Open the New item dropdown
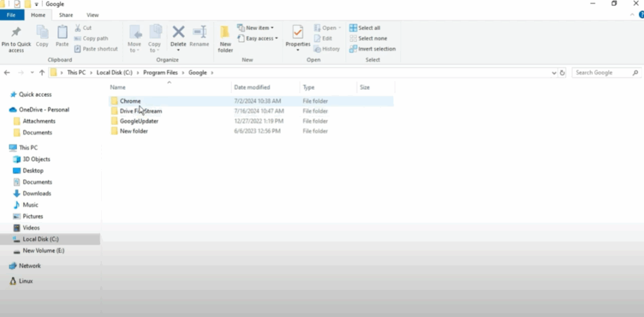This screenshot has height=317, width=644. (x=255, y=28)
